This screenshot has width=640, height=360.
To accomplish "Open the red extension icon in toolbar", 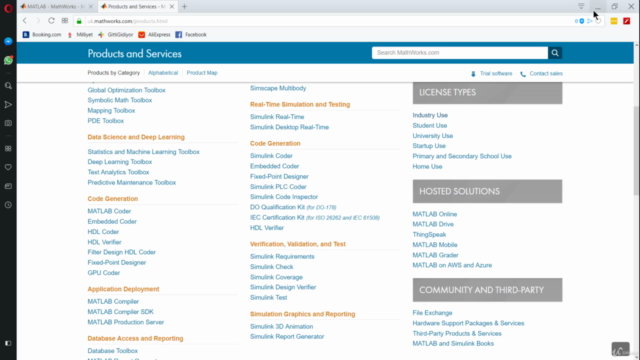I will [627, 21].
